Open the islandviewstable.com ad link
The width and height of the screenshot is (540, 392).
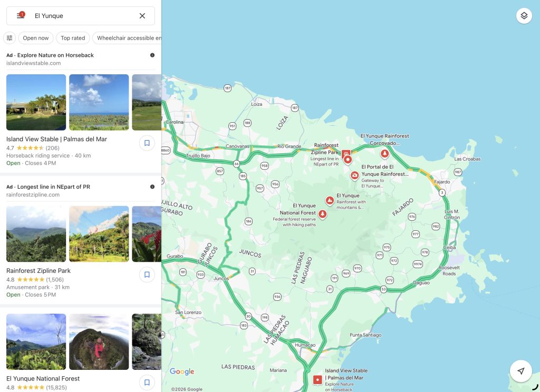coord(33,63)
